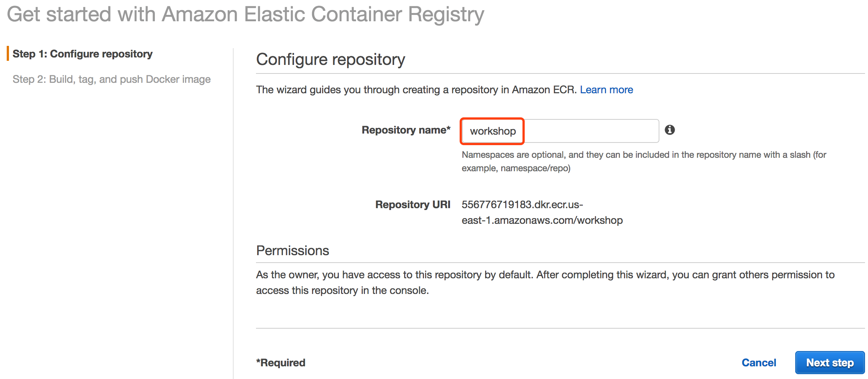Click the namespaces hint text
The image size is (868, 379).
(x=644, y=162)
